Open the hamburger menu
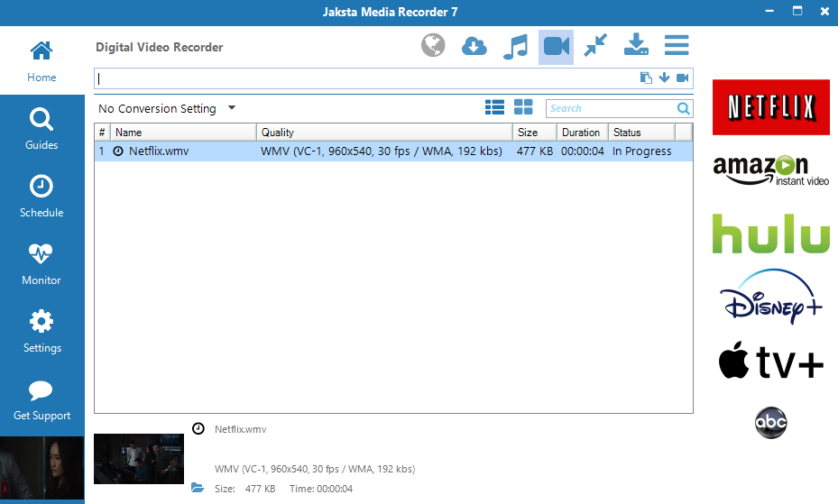 point(677,45)
